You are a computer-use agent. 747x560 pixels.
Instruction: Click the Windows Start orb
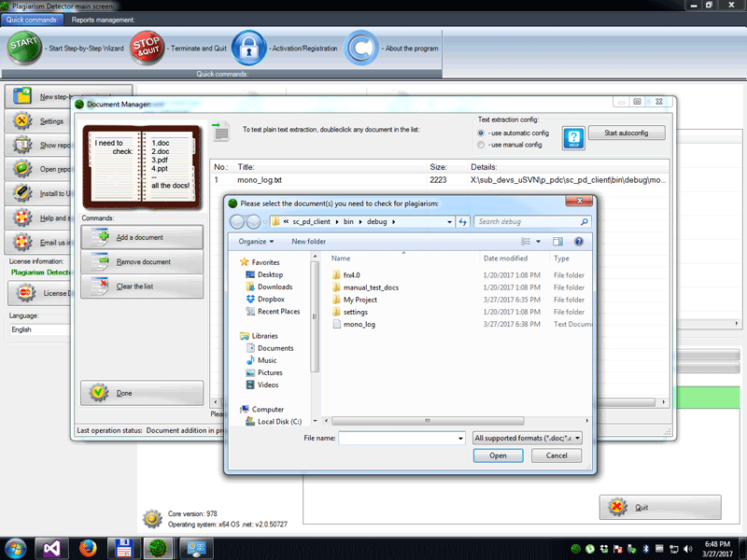click(x=15, y=549)
